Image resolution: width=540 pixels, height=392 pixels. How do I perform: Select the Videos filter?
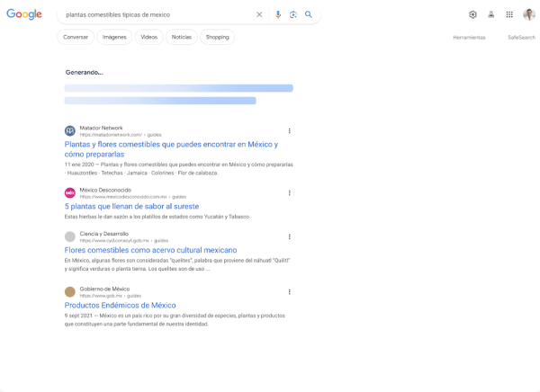148,37
